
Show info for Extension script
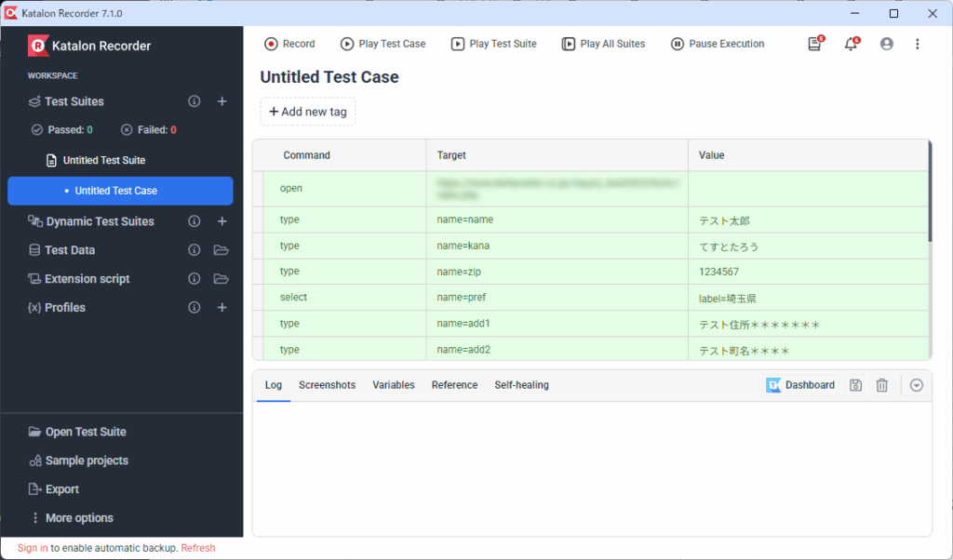click(x=194, y=278)
